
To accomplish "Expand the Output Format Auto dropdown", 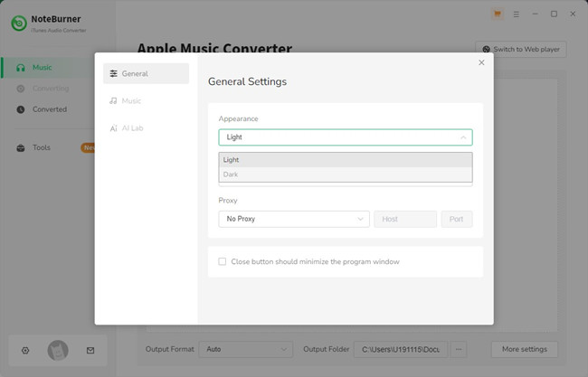I will 246,349.
